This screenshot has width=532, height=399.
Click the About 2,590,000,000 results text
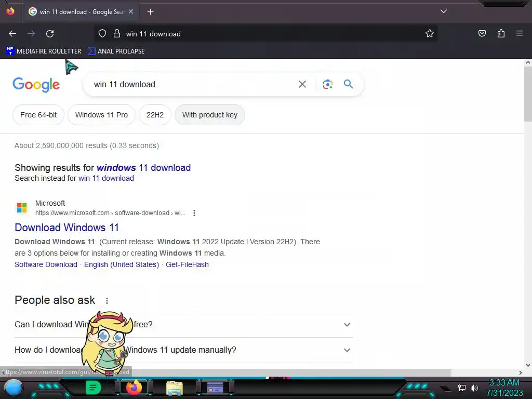pos(87,145)
